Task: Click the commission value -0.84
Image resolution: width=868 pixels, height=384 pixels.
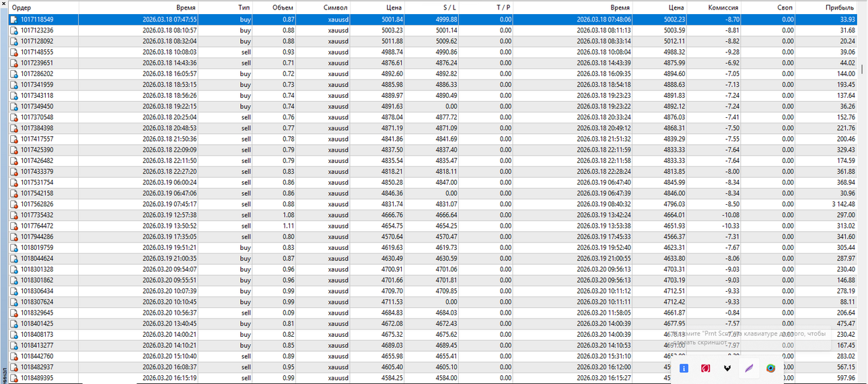Action: [x=732, y=313]
